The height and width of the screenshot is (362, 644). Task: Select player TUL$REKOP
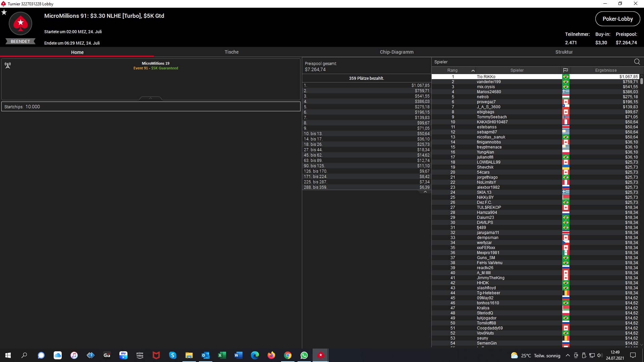tap(535, 207)
